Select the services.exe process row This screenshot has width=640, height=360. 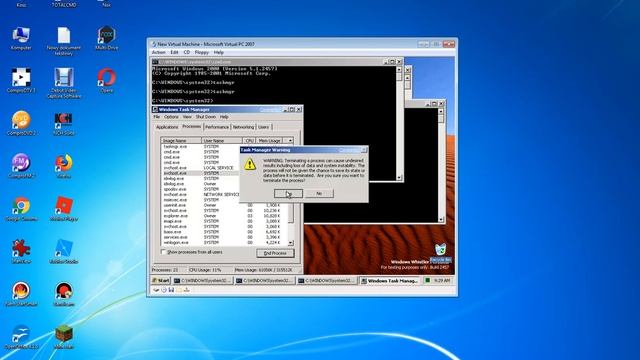(x=224, y=237)
